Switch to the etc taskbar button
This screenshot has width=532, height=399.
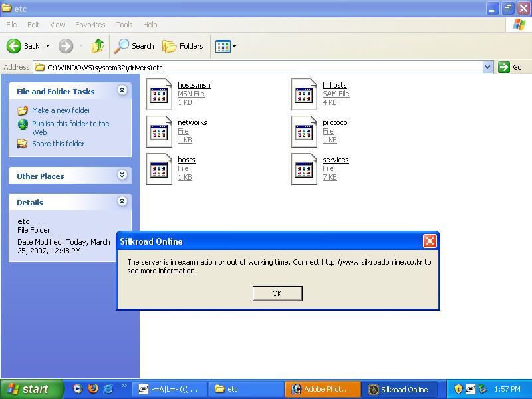pyautogui.click(x=245, y=389)
